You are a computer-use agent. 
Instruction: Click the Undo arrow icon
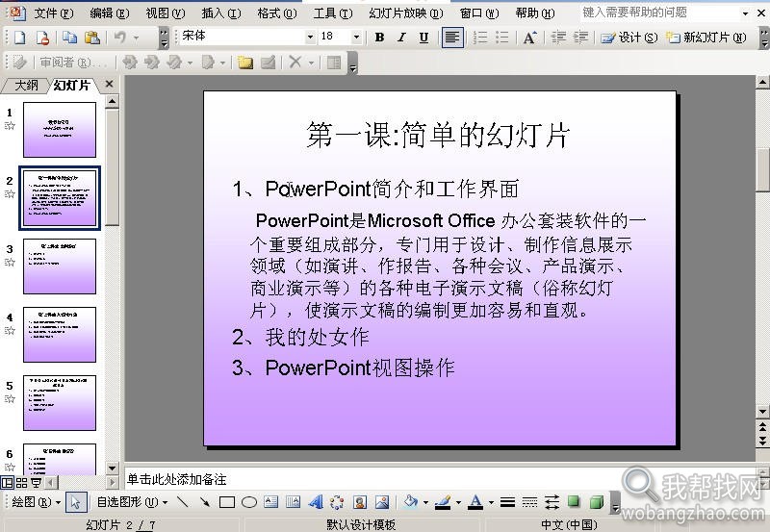coord(119,38)
